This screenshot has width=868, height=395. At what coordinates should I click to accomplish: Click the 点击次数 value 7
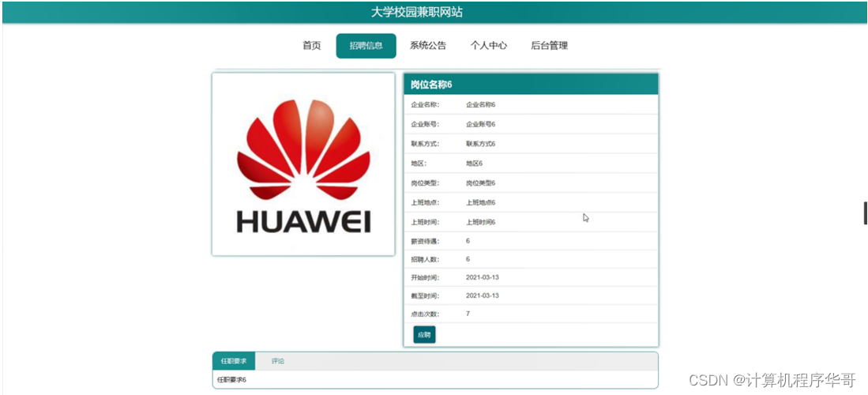tap(468, 314)
